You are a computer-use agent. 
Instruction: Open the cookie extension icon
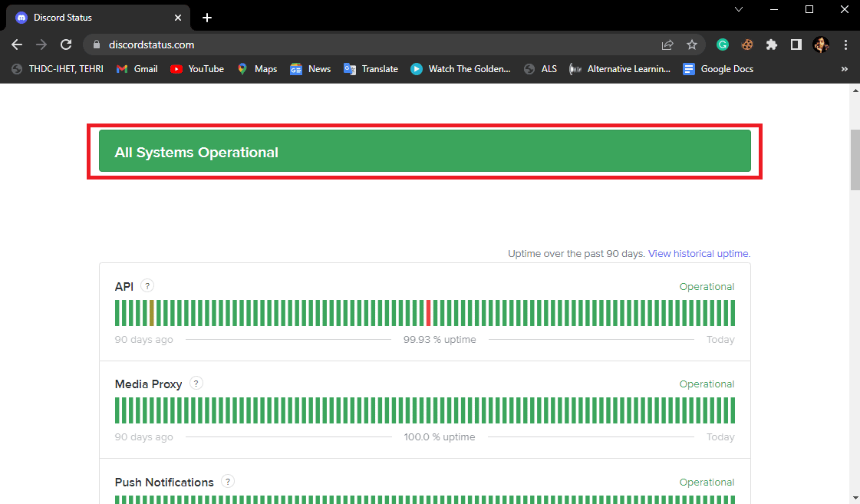(x=747, y=45)
